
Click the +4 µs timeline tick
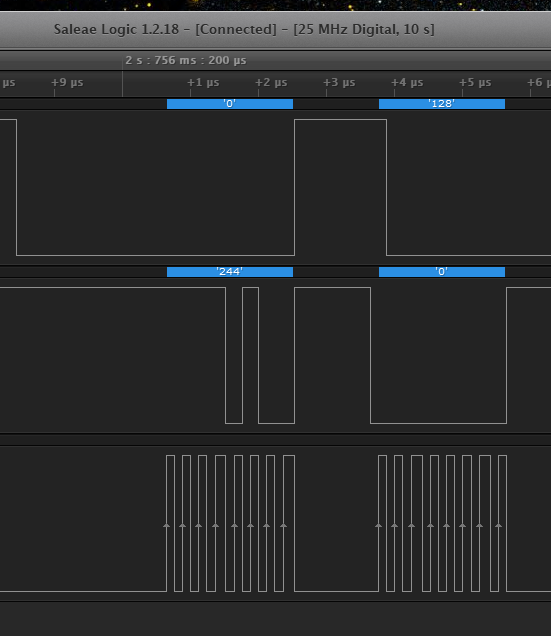coord(407,83)
